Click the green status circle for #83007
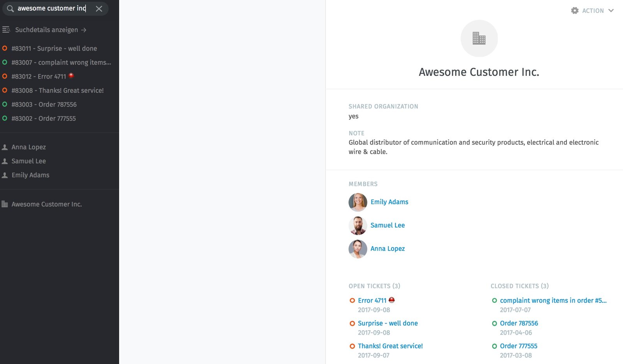The image size is (623, 364). pyautogui.click(x=5, y=62)
